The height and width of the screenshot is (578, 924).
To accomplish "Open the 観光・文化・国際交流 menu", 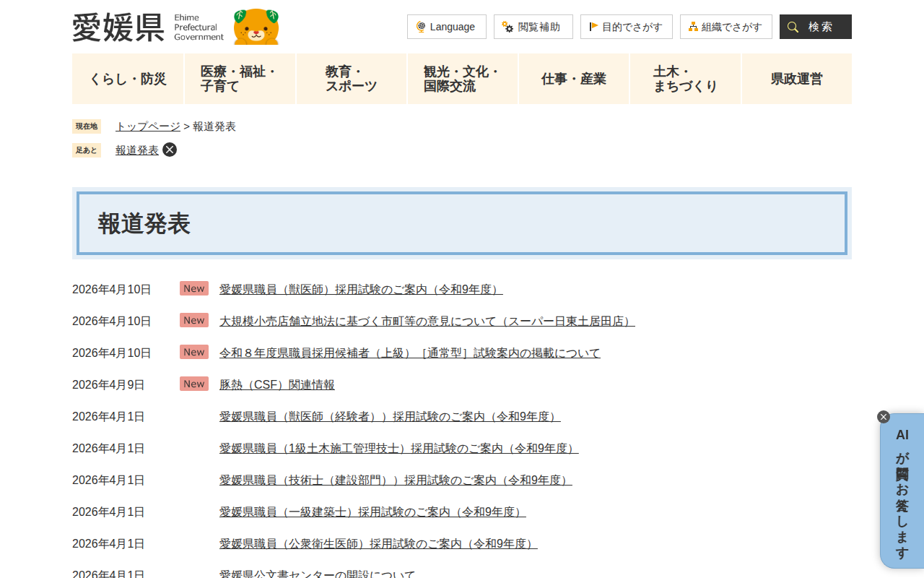I will click(x=462, y=78).
